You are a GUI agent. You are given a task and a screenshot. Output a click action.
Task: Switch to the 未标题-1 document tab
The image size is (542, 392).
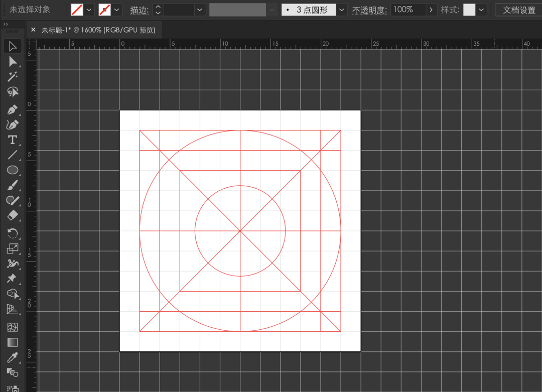click(x=98, y=30)
